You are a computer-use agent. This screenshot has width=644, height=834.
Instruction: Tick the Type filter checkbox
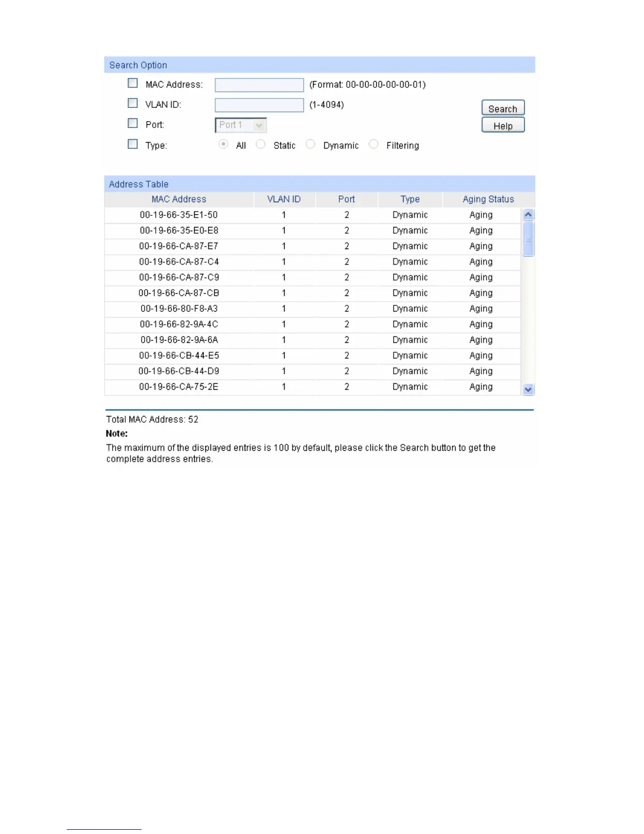click(133, 144)
